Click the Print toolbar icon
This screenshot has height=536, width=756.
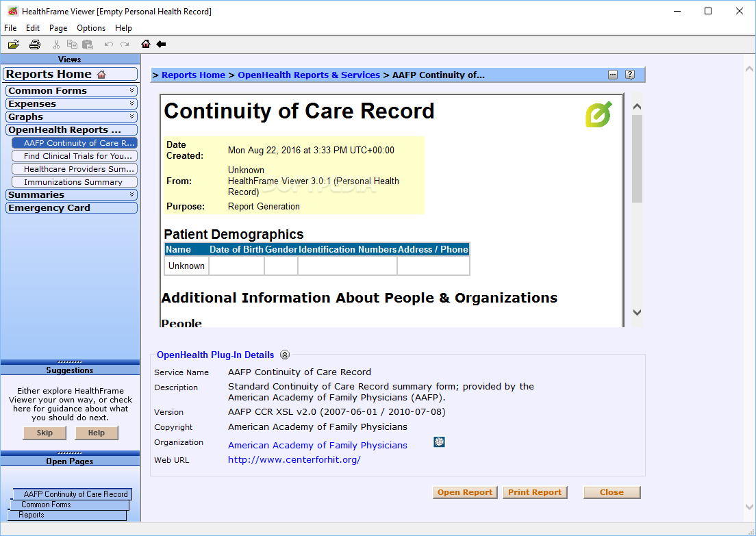pos(35,44)
